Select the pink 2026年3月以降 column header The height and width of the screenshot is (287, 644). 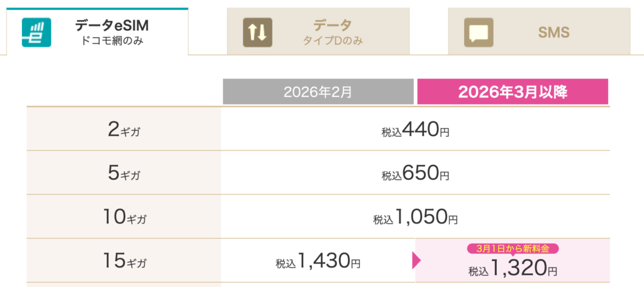513,92
